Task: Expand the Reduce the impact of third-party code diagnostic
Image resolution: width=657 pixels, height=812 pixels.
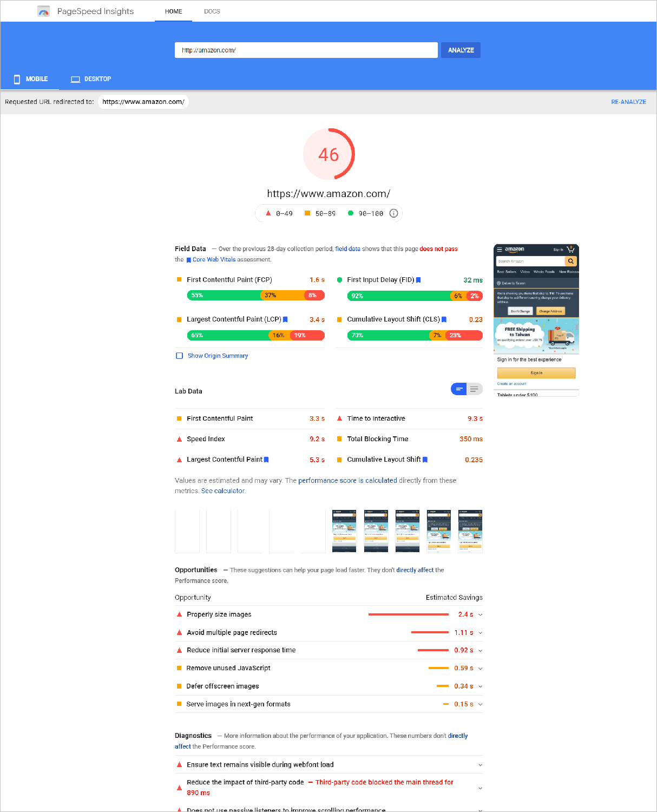Action: pos(479,788)
